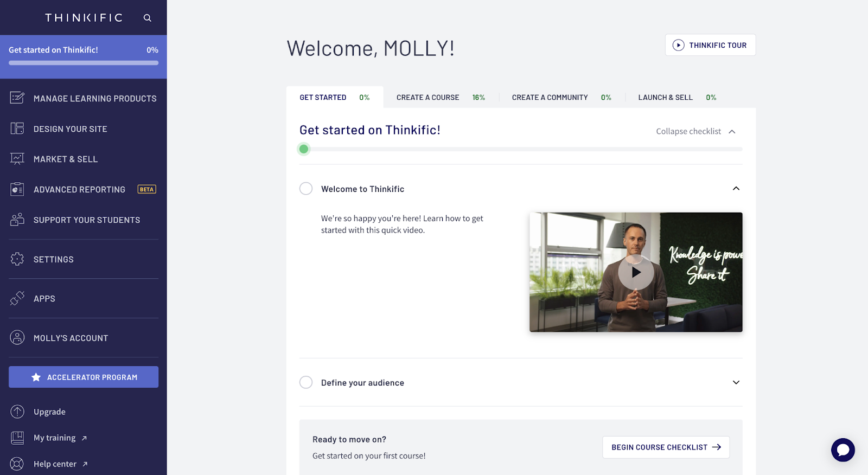Image resolution: width=868 pixels, height=475 pixels.
Task: Click the checklist progress track bar
Action: point(521,149)
